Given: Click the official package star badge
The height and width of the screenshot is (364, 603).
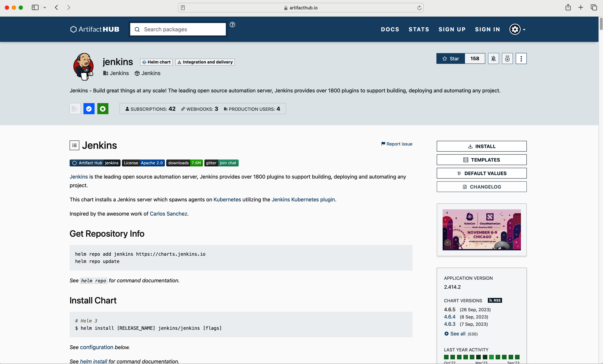Looking at the screenshot, I should coord(103,109).
